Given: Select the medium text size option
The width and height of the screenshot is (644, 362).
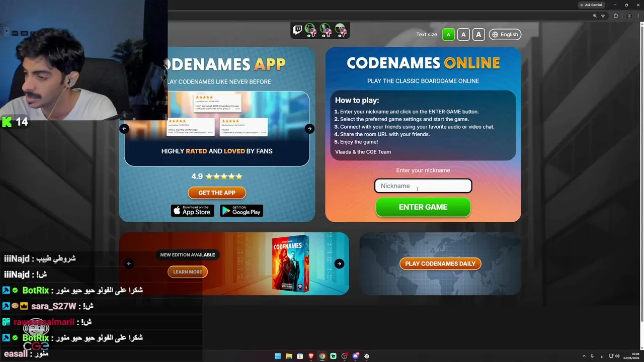Looking at the screenshot, I should pyautogui.click(x=463, y=35).
